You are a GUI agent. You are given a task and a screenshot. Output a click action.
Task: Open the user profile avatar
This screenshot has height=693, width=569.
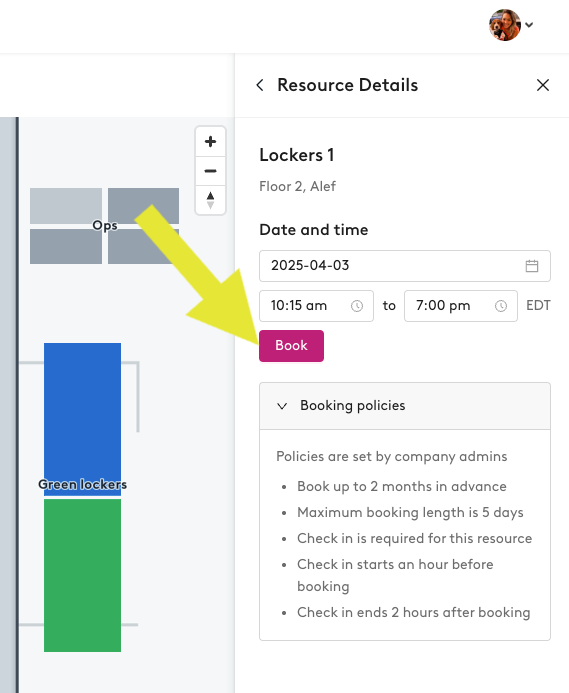[x=505, y=25]
